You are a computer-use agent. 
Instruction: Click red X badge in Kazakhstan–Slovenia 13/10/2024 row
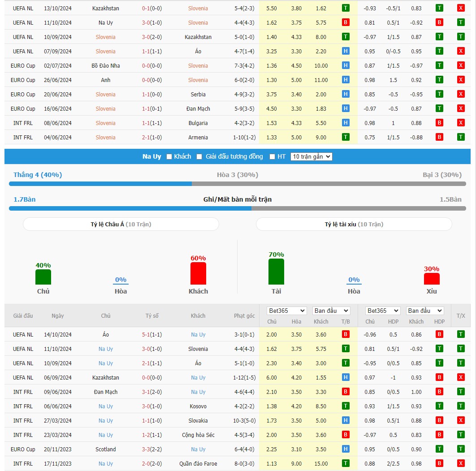[x=460, y=8]
